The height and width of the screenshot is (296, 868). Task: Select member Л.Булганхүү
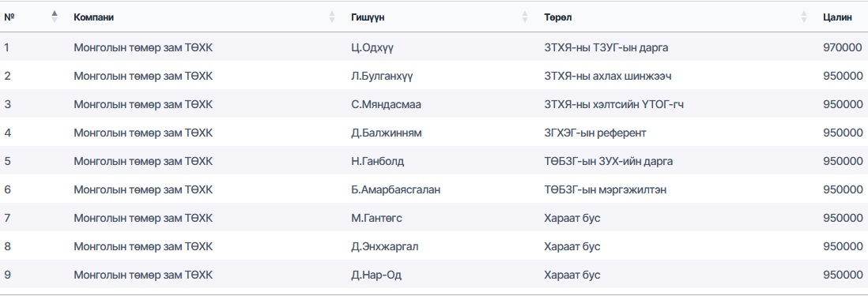point(382,77)
